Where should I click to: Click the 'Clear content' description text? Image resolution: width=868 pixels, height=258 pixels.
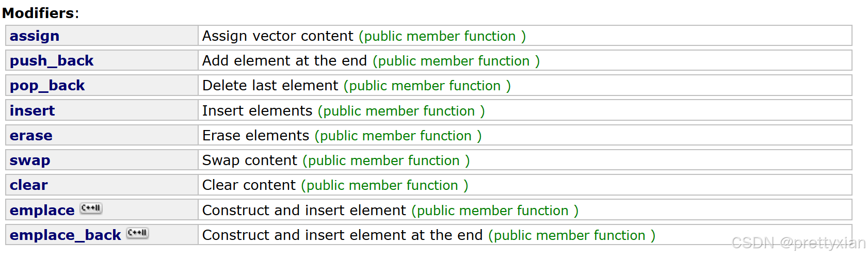[249, 185]
